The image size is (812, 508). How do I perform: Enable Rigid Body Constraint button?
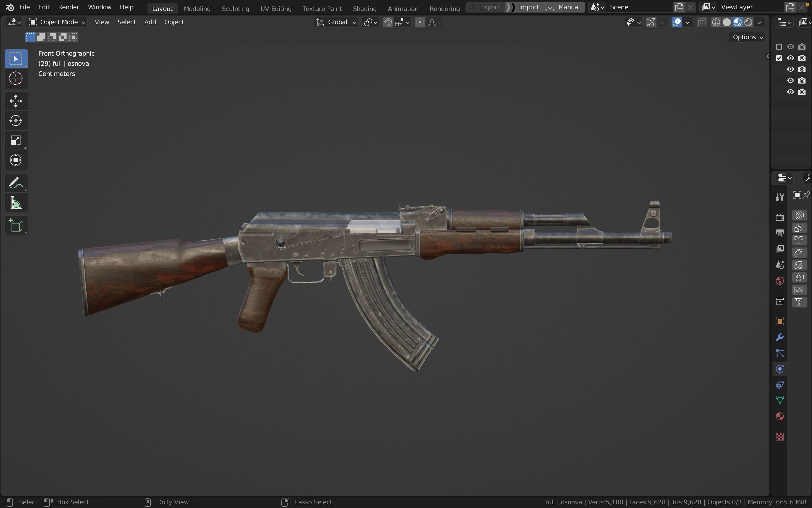click(x=799, y=302)
